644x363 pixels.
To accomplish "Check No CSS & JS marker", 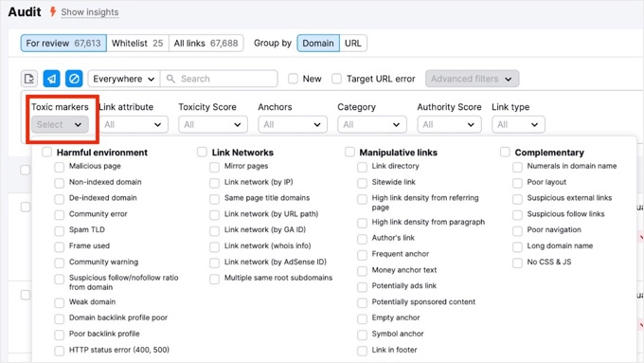I will (517, 263).
